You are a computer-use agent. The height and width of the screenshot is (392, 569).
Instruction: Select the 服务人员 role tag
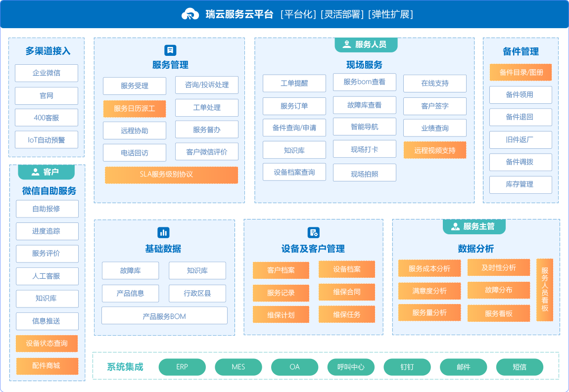[x=366, y=44]
